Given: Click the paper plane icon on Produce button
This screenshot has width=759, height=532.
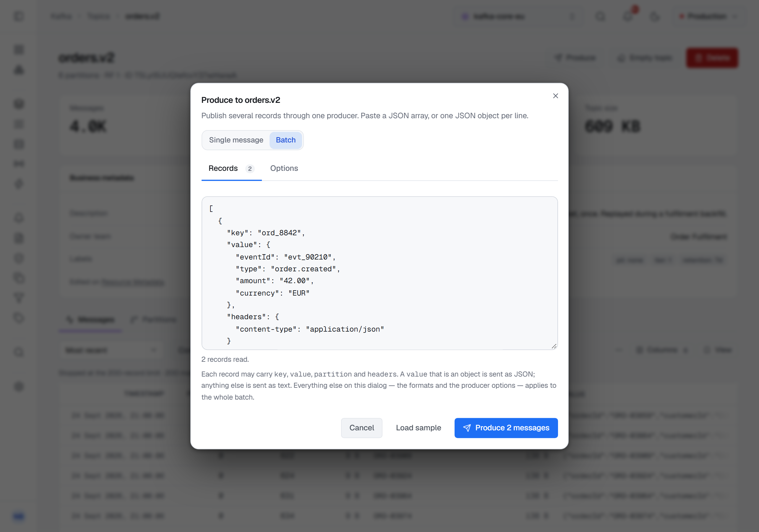Looking at the screenshot, I should 467,428.
